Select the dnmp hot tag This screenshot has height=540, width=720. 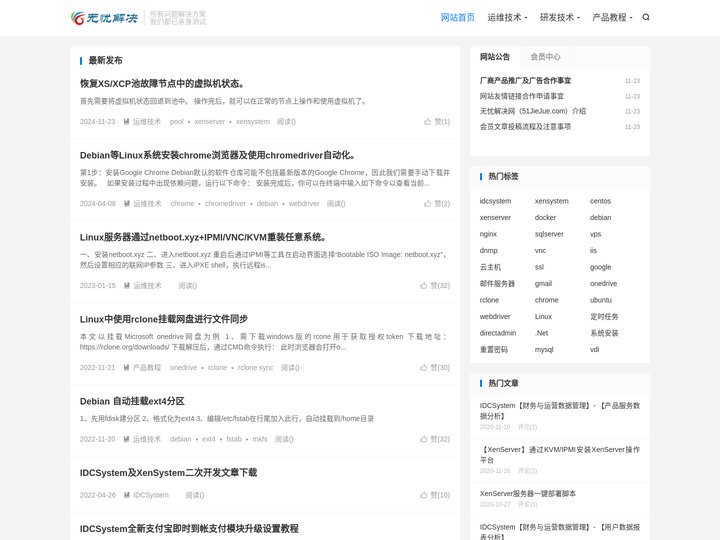pos(489,251)
